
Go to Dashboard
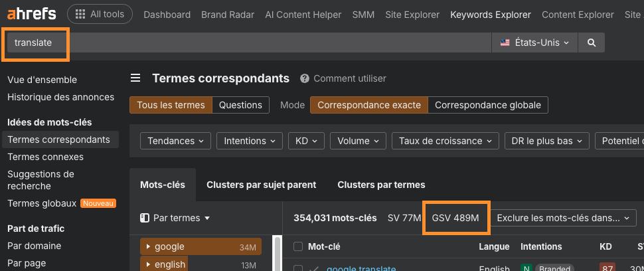(x=167, y=15)
